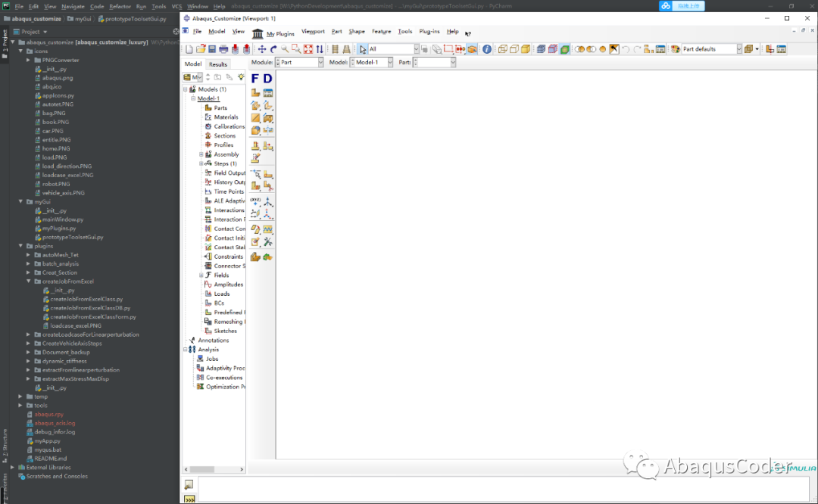Create a new model database icon
The height and width of the screenshot is (504, 818).
[x=189, y=49]
